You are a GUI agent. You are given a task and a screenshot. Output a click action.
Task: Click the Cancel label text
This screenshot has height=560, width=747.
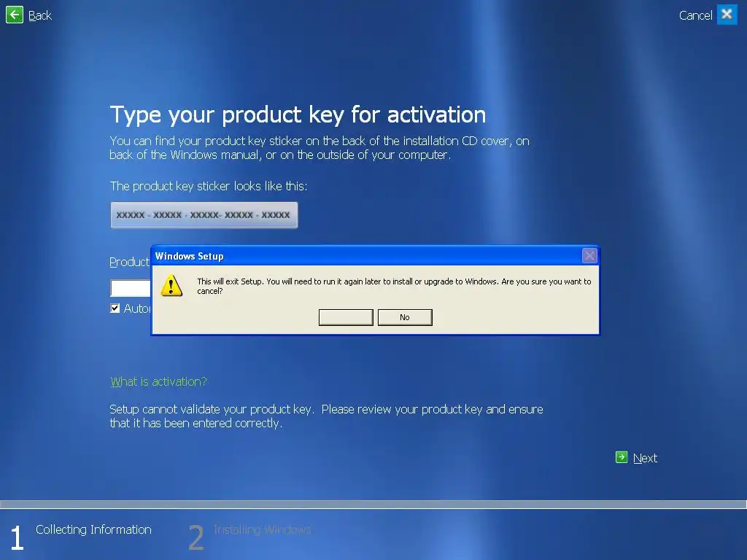[695, 16]
